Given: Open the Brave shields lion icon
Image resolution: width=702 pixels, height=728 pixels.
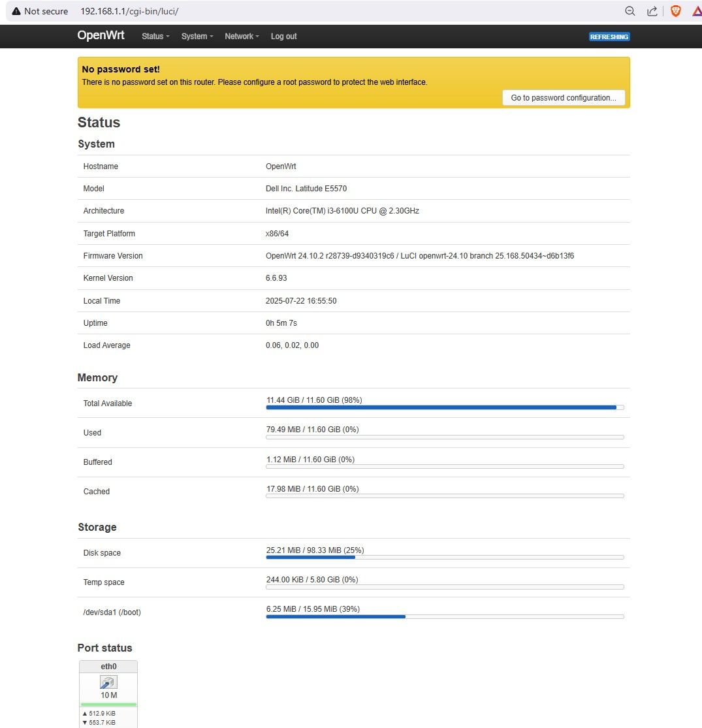Looking at the screenshot, I should [x=675, y=11].
